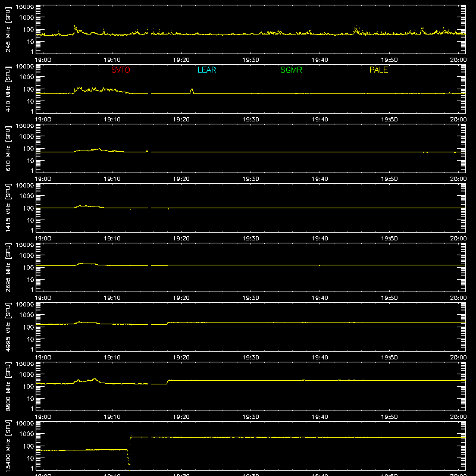
Task: Select the 4995 MHz [SFU] axis title
Action: 8,327
